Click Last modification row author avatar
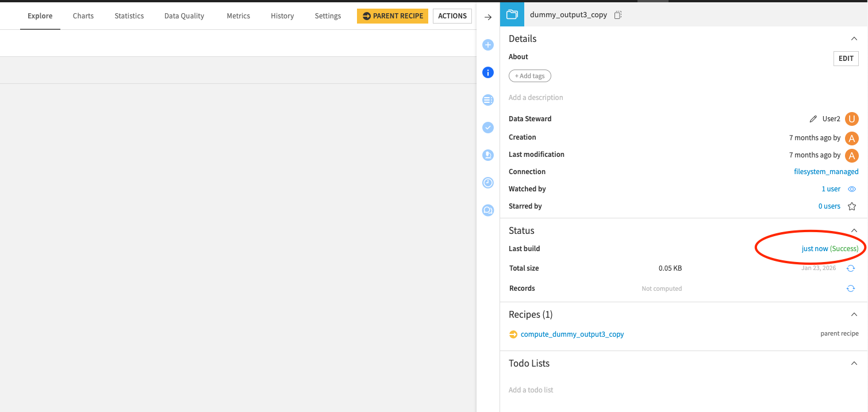The width and height of the screenshot is (868, 412). pos(852,155)
